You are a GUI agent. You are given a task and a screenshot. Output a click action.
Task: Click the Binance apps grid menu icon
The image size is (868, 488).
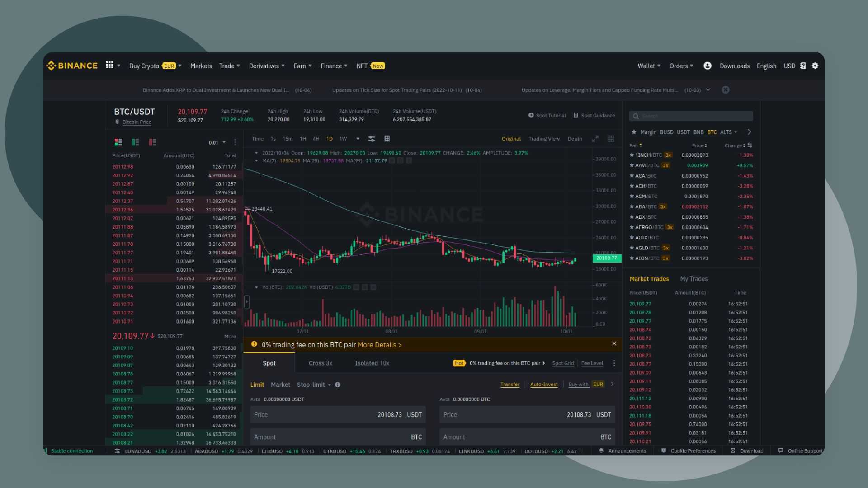110,66
